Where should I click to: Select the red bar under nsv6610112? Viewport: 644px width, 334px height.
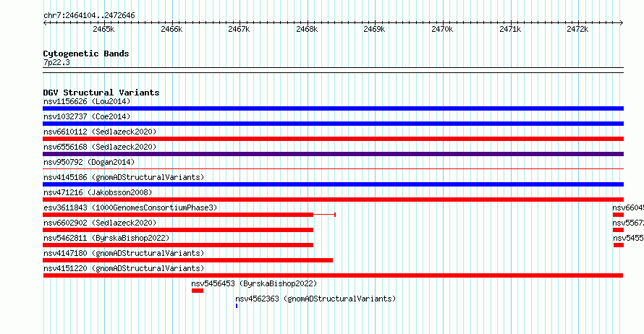click(333, 139)
